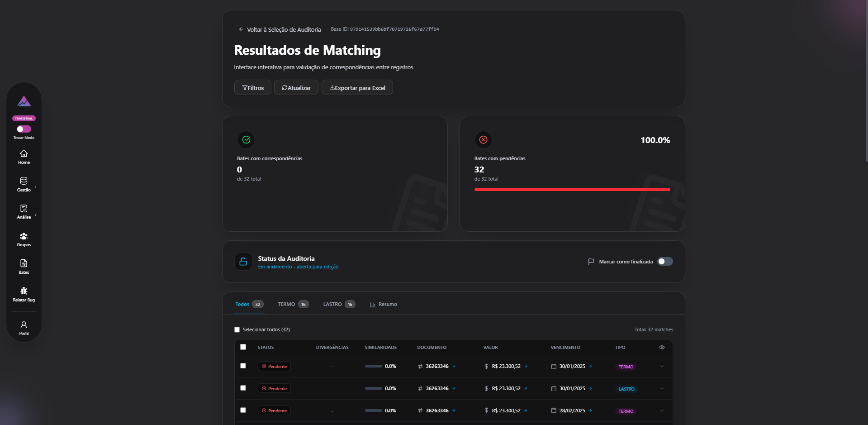Click the purple mountain logo in sidebar
The width and height of the screenshot is (868, 425).
pyautogui.click(x=24, y=101)
